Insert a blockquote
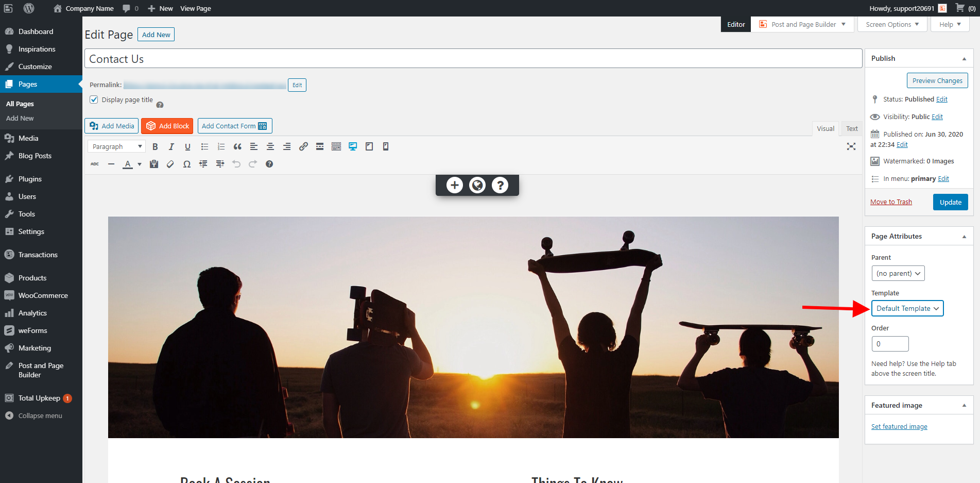Viewport: 980px width, 483px height. coord(237,146)
